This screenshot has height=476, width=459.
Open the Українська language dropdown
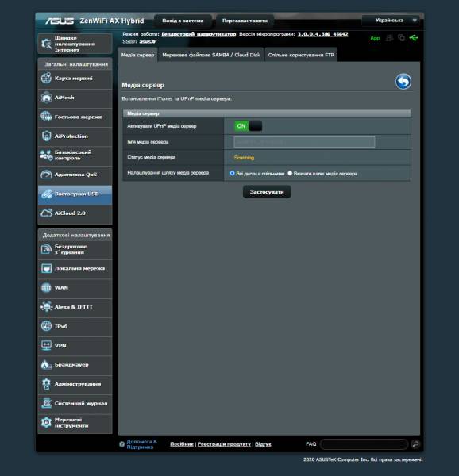pos(391,21)
